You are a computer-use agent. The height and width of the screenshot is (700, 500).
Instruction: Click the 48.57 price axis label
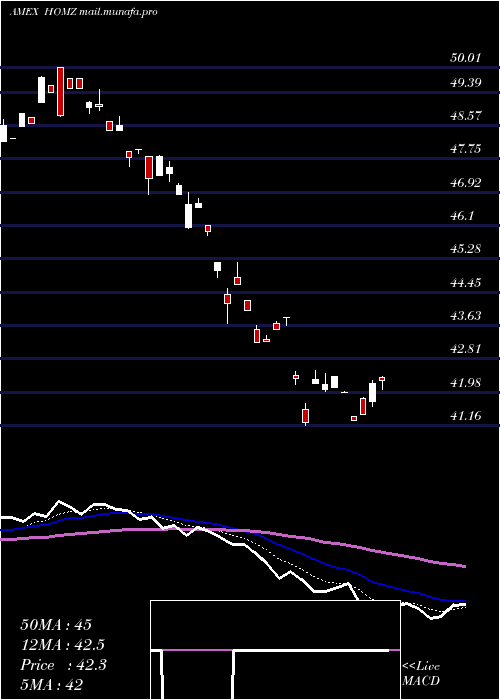pyautogui.click(x=465, y=116)
